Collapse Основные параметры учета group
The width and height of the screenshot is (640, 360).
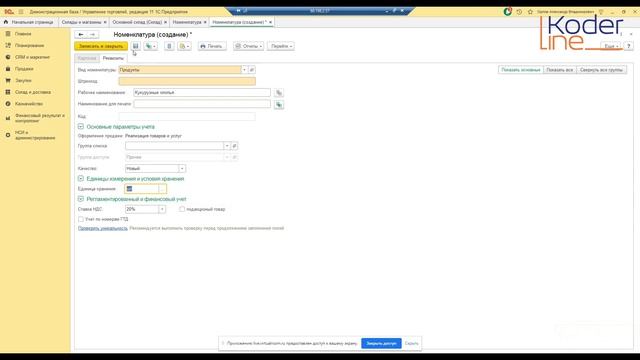point(81,127)
